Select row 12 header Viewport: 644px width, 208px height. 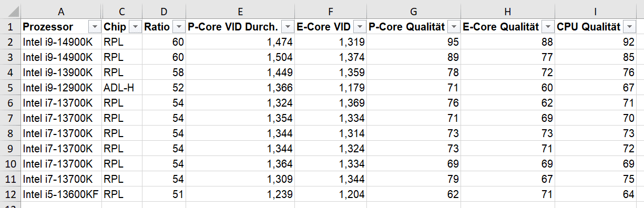(x=10, y=194)
